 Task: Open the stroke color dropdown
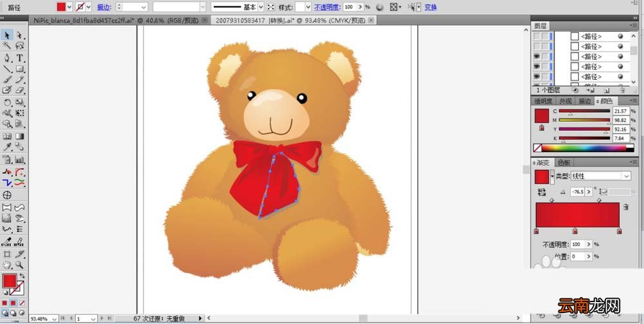click(x=88, y=7)
